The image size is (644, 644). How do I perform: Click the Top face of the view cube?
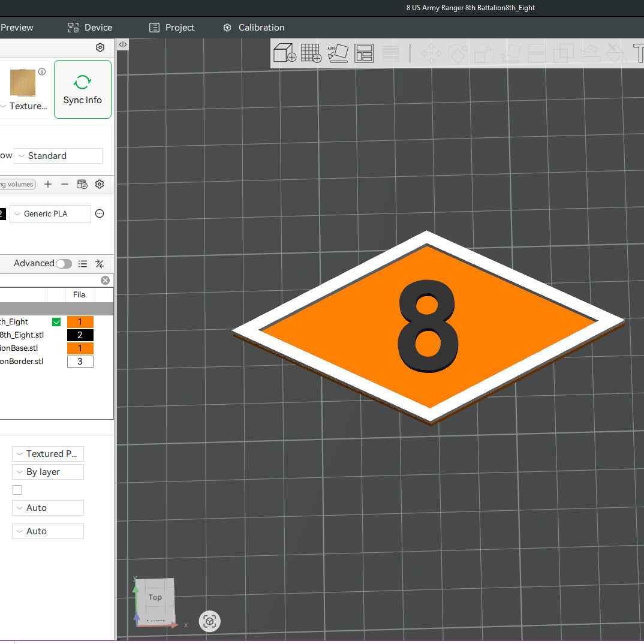click(155, 597)
